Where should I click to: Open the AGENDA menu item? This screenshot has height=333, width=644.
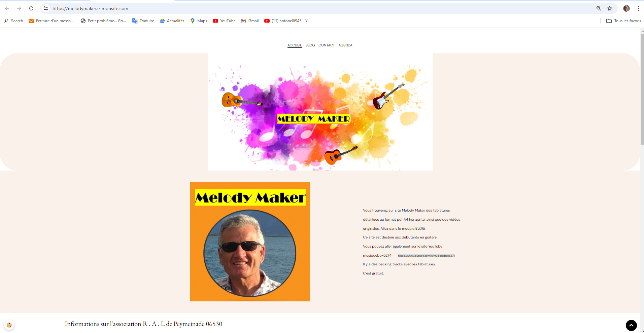pos(345,45)
